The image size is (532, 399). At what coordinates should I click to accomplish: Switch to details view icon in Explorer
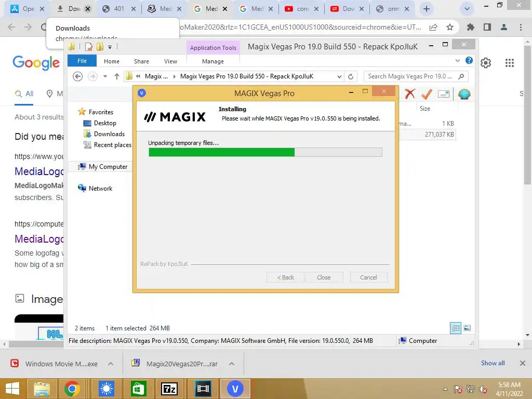456,328
